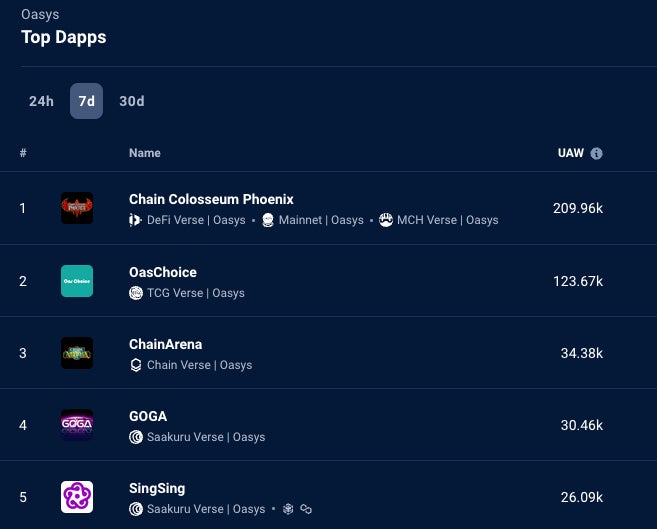
Task: Click the DeFi Verse chain icon
Action: pos(136,220)
